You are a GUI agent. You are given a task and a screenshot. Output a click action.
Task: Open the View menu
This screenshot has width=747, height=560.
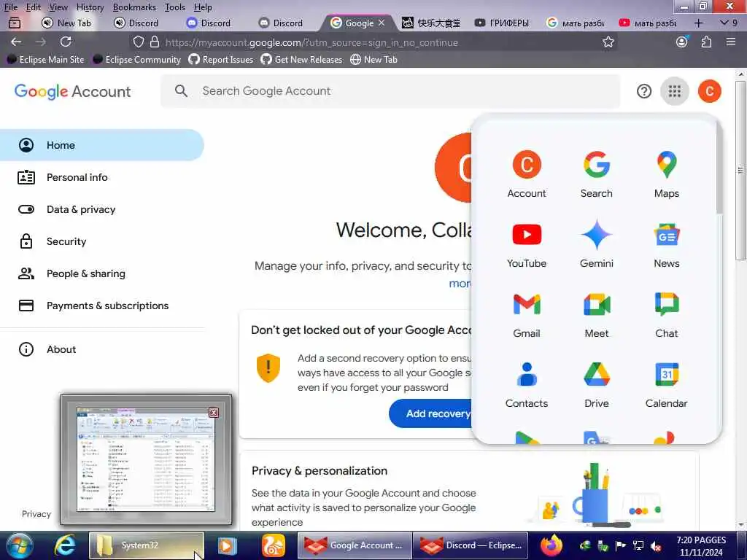[58, 7]
